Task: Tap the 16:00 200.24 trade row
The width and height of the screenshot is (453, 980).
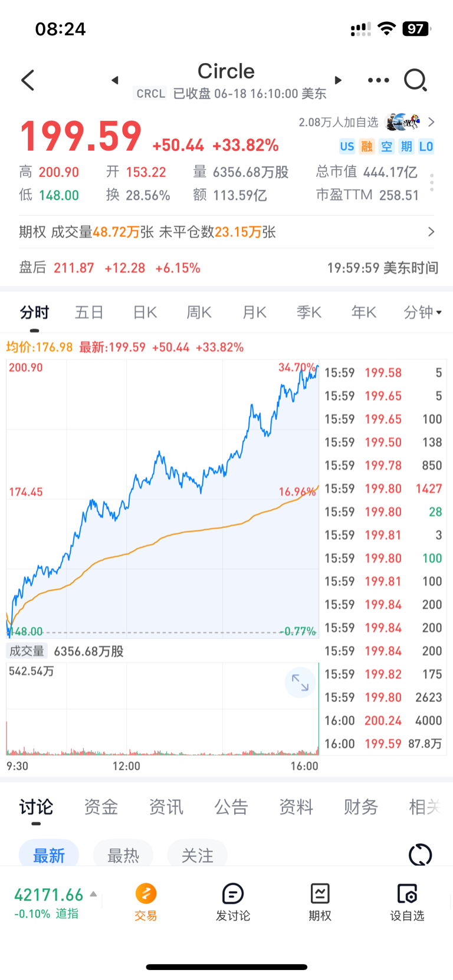Action: point(383,721)
